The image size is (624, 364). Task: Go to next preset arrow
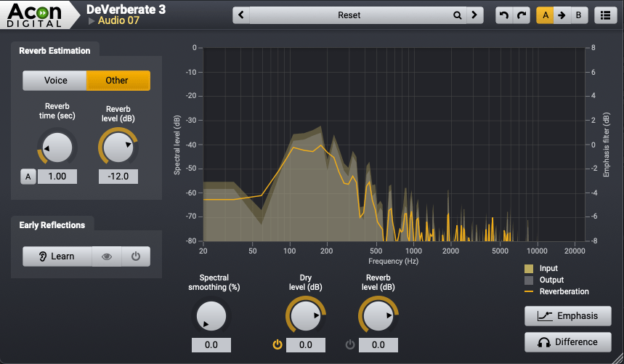474,15
